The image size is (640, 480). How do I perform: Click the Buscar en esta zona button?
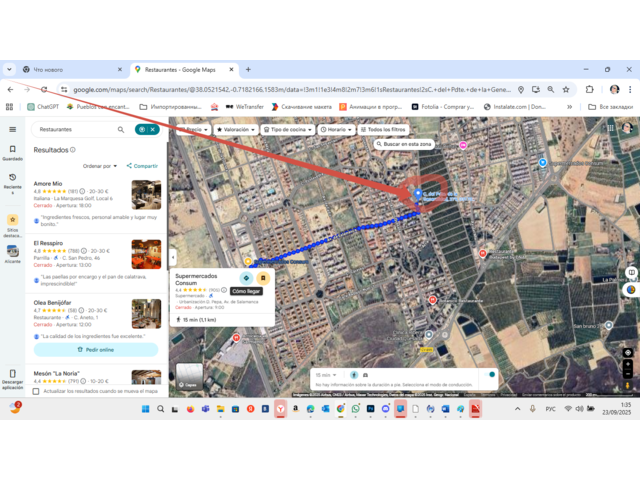(x=403, y=144)
